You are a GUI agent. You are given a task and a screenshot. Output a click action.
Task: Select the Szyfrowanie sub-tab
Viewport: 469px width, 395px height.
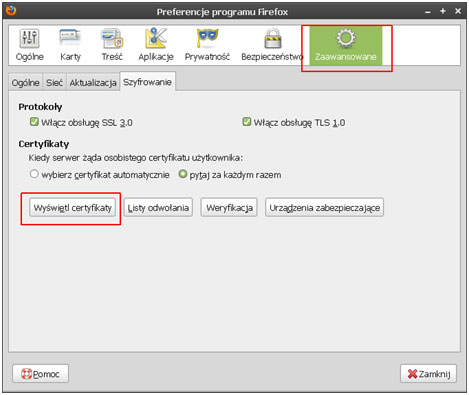coord(147,82)
